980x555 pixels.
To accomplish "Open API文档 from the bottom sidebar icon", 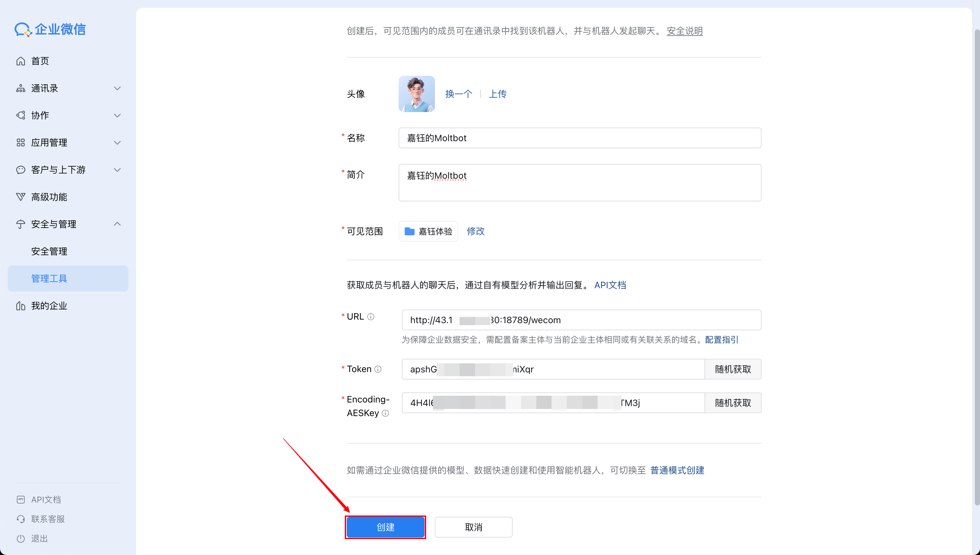I will [x=21, y=499].
